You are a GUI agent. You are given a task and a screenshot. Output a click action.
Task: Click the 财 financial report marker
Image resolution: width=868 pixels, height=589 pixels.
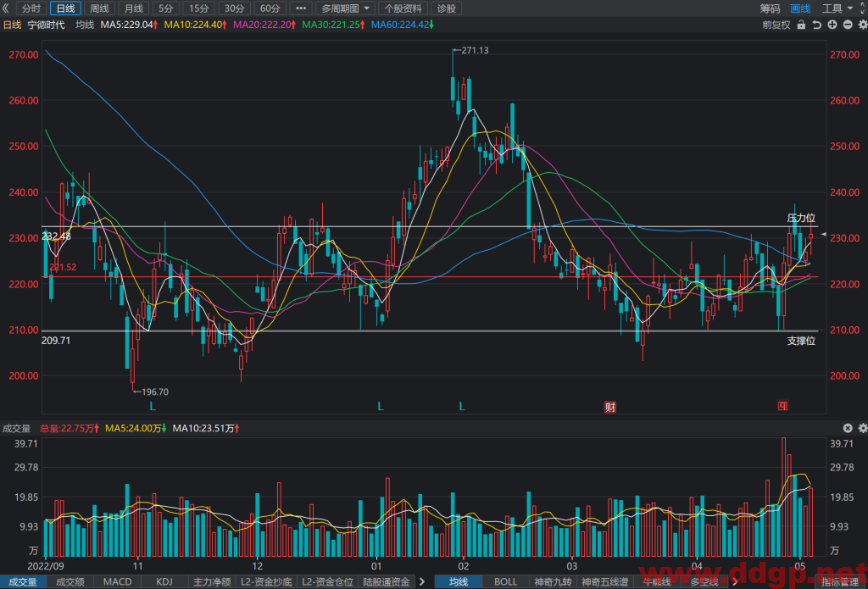coord(609,408)
